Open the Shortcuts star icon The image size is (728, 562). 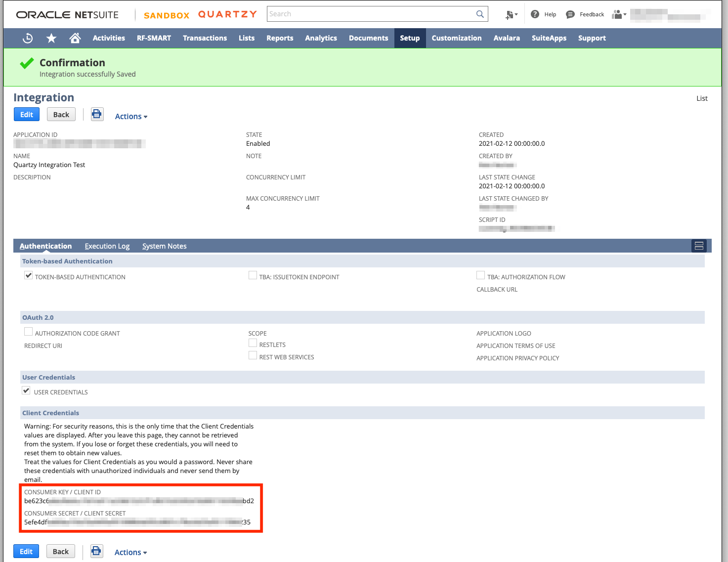pyautogui.click(x=51, y=38)
